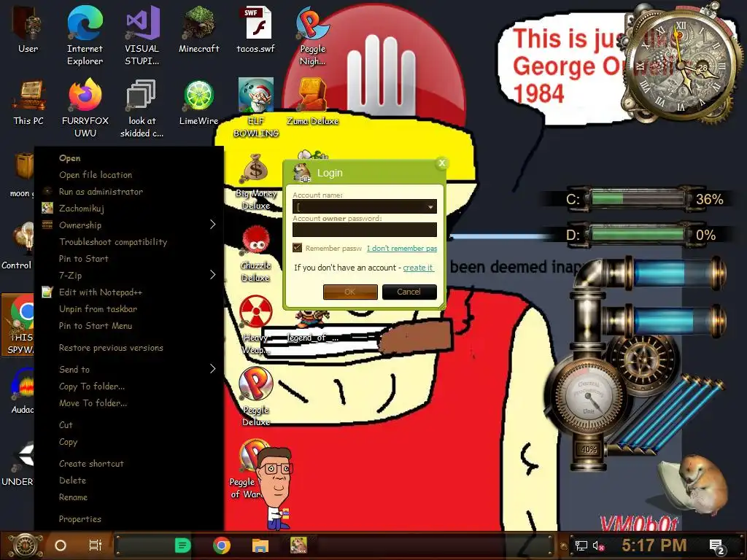Open the User desktop icon
Viewport: 747px width, 560px height.
(x=28, y=28)
